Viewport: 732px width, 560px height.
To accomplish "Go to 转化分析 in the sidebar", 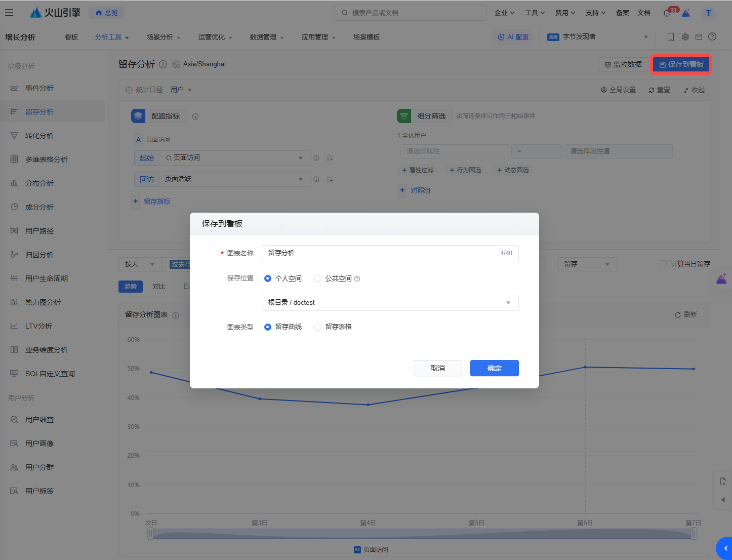I will (39, 136).
